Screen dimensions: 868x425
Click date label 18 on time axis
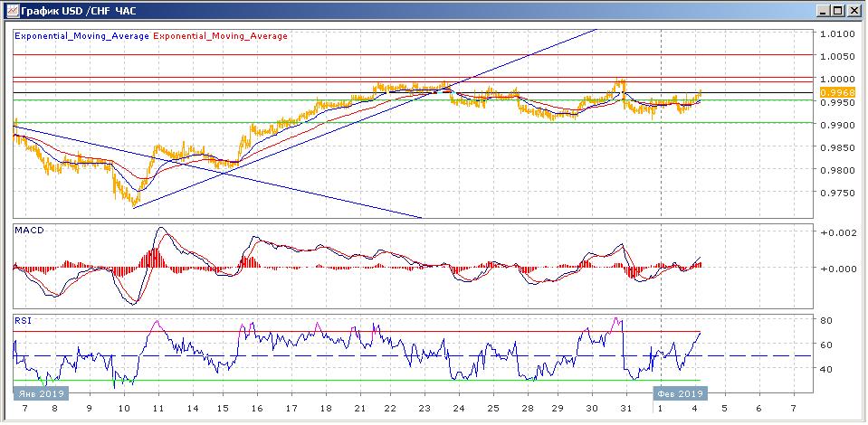[x=325, y=409]
